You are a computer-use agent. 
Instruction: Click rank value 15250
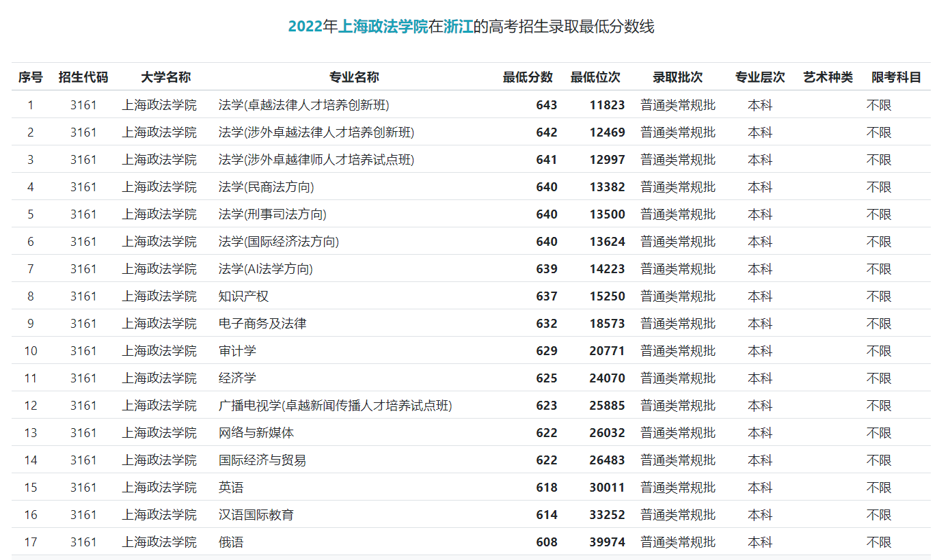tap(608, 296)
